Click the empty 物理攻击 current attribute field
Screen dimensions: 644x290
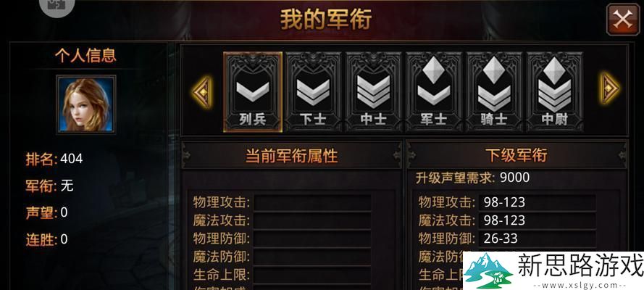point(312,202)
